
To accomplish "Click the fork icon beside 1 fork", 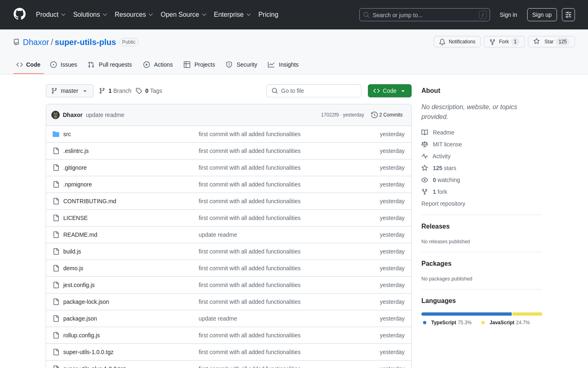I will click(425, 192).
